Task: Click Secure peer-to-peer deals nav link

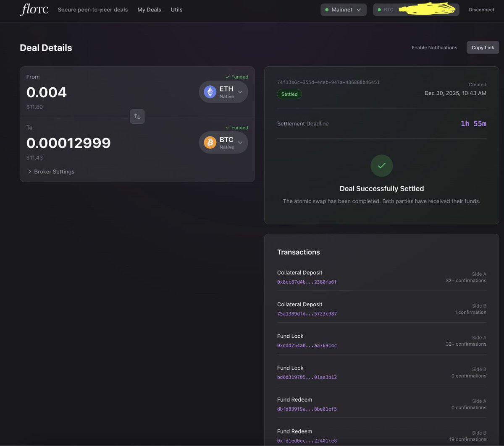Action: 93,10
